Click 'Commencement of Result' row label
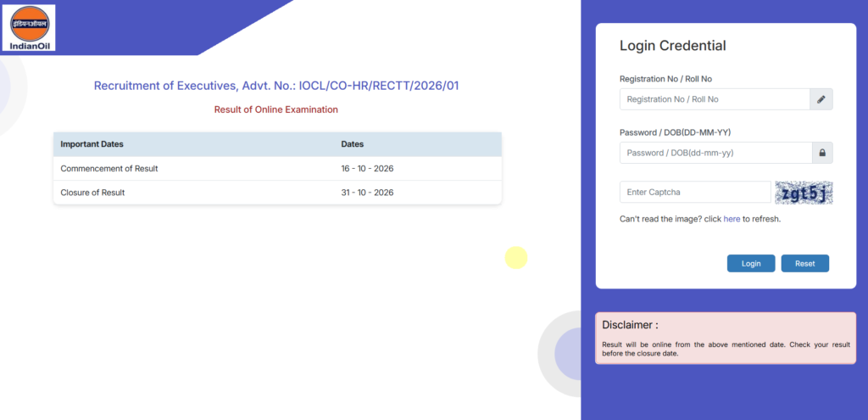Screen dimensions: 868x420 (109, 169)
